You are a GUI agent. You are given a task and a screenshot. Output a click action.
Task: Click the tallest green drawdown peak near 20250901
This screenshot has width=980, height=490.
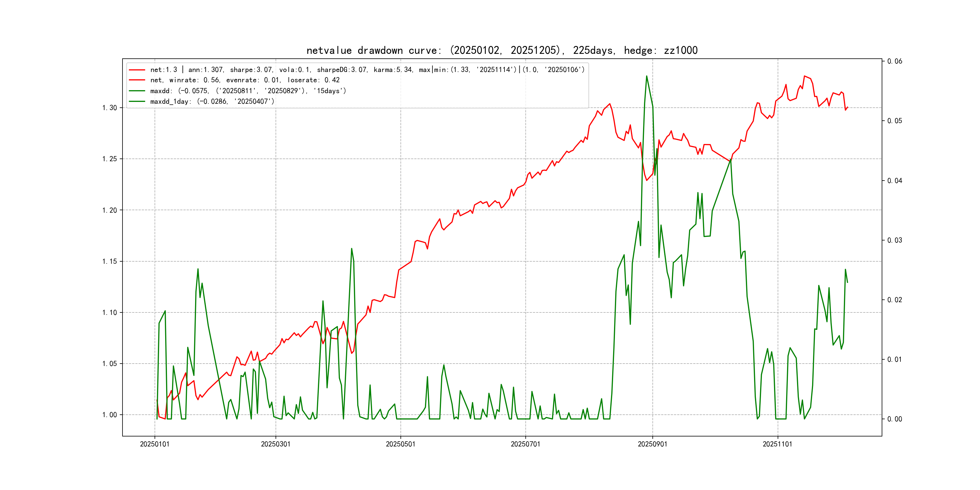tap(646, 76)
